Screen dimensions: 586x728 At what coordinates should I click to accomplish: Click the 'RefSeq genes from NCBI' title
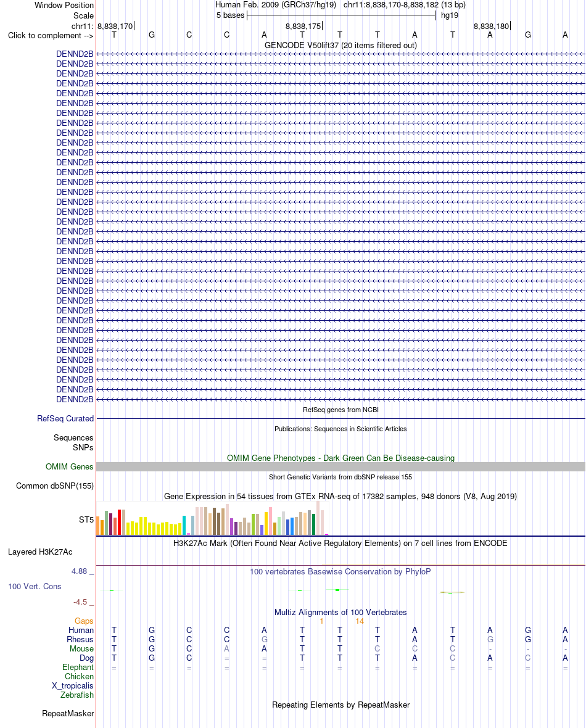(340, 410)
